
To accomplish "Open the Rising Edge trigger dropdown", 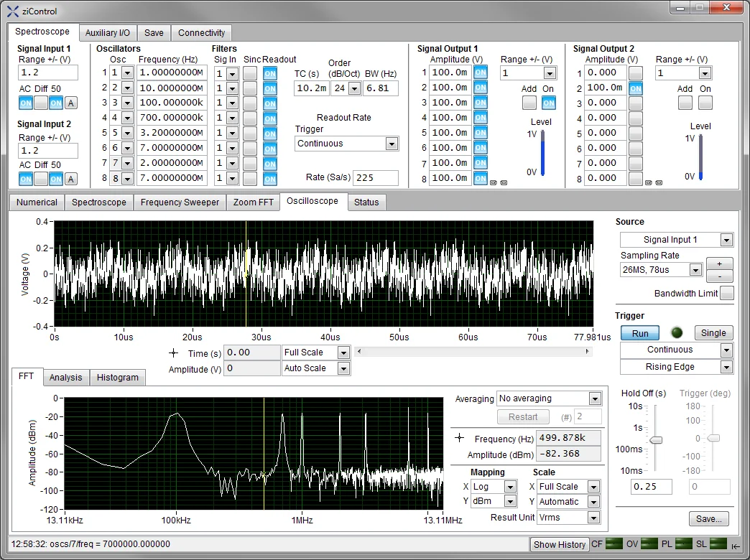I will click(726, 367).
